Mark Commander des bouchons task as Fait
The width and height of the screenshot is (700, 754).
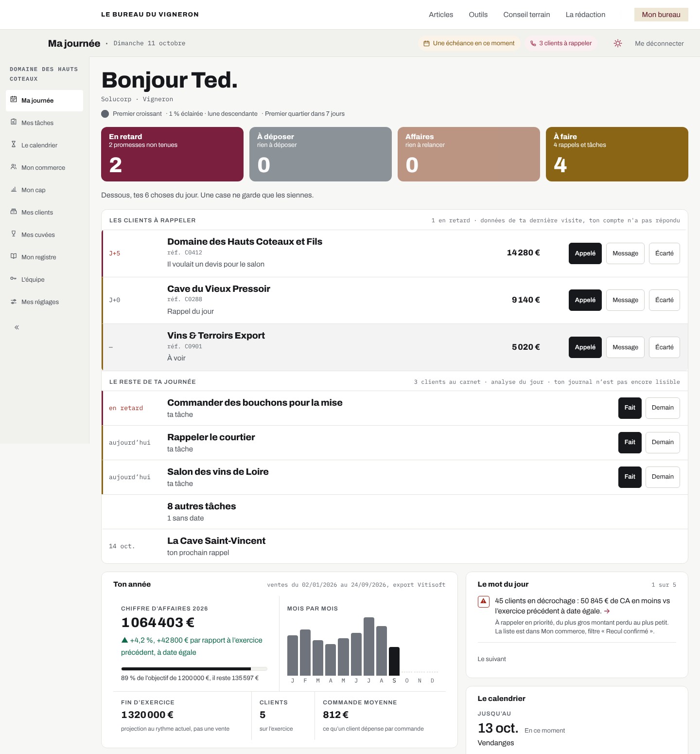[630, 408]
